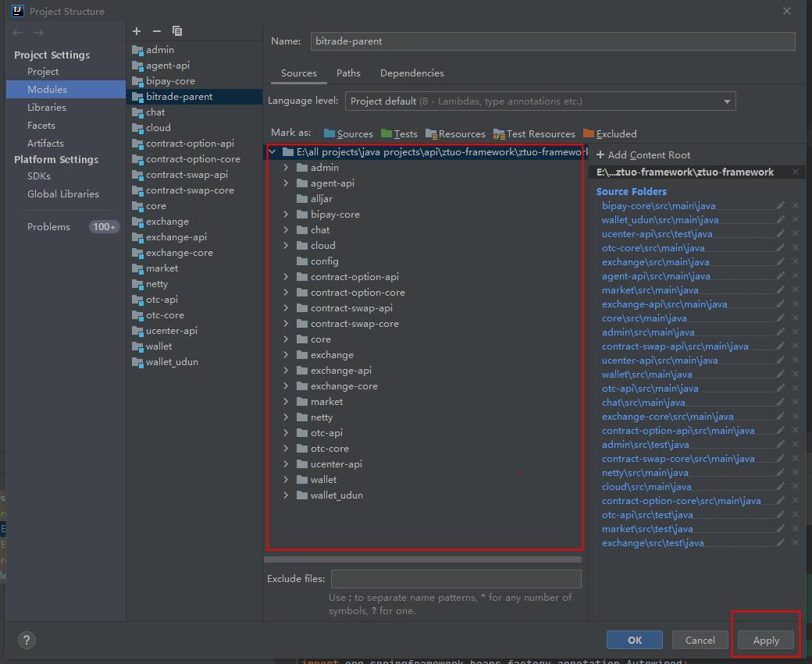Edit properties of bipay-core\src\main\java source folder
This screenshot has width=812, height=664.
(x=781, y=205)
